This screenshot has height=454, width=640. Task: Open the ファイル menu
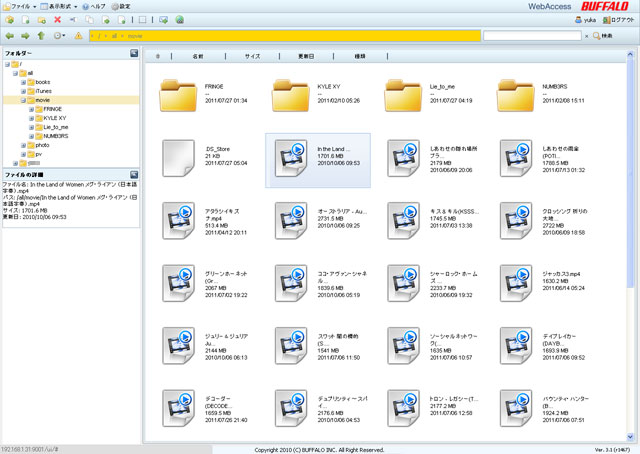click(22, 6)
